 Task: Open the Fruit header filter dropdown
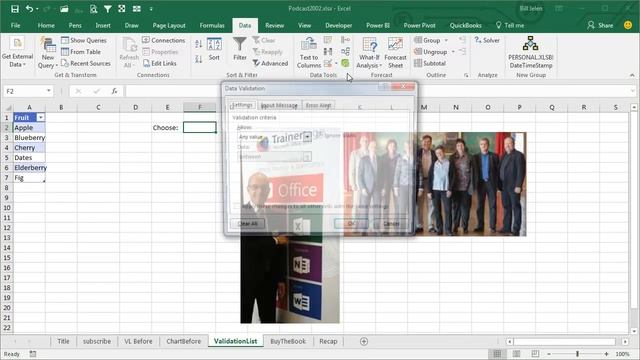[x=41, y=118]
